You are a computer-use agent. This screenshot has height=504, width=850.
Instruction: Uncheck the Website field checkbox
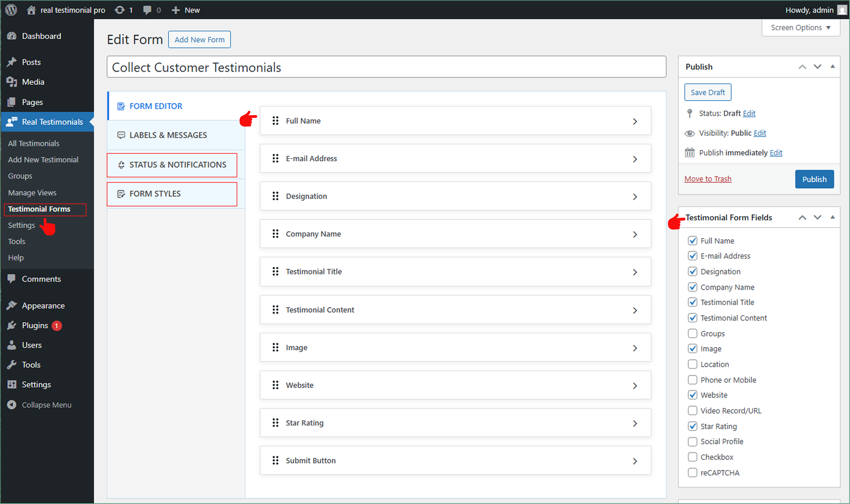[x=693, y=395]
